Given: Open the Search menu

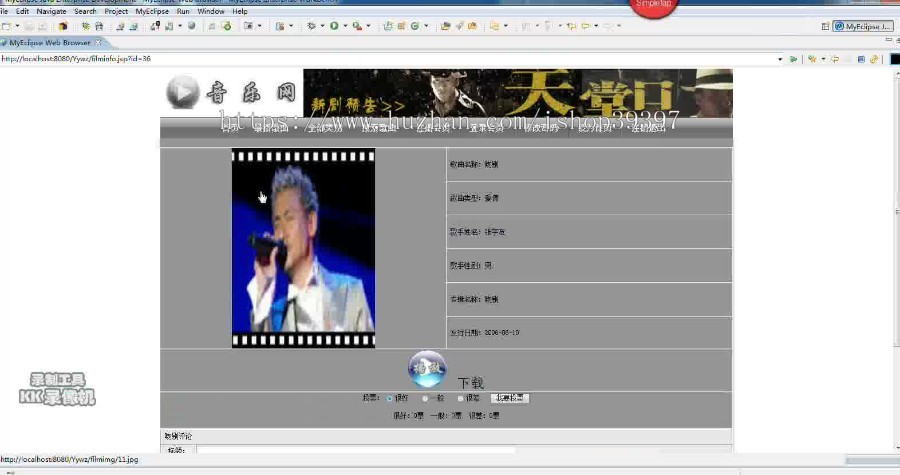Looking at the screenshot, I should (85, 11).
